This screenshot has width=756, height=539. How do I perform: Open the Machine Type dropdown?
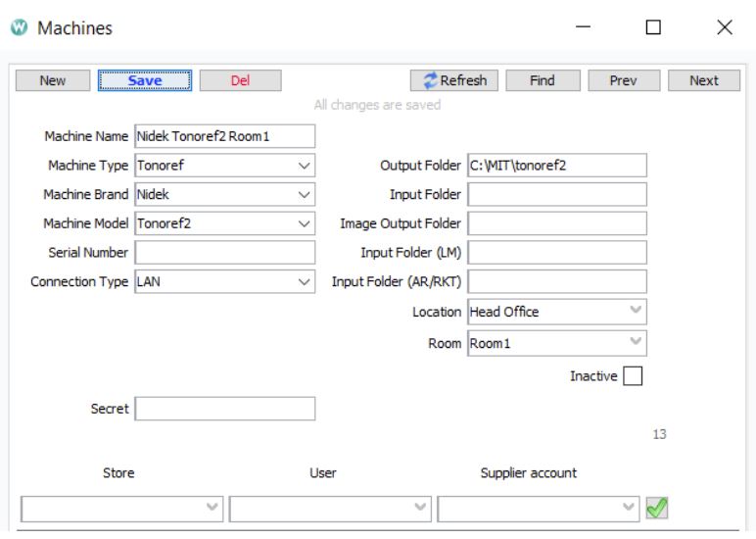pyautogui.click(x=224, y=166)
